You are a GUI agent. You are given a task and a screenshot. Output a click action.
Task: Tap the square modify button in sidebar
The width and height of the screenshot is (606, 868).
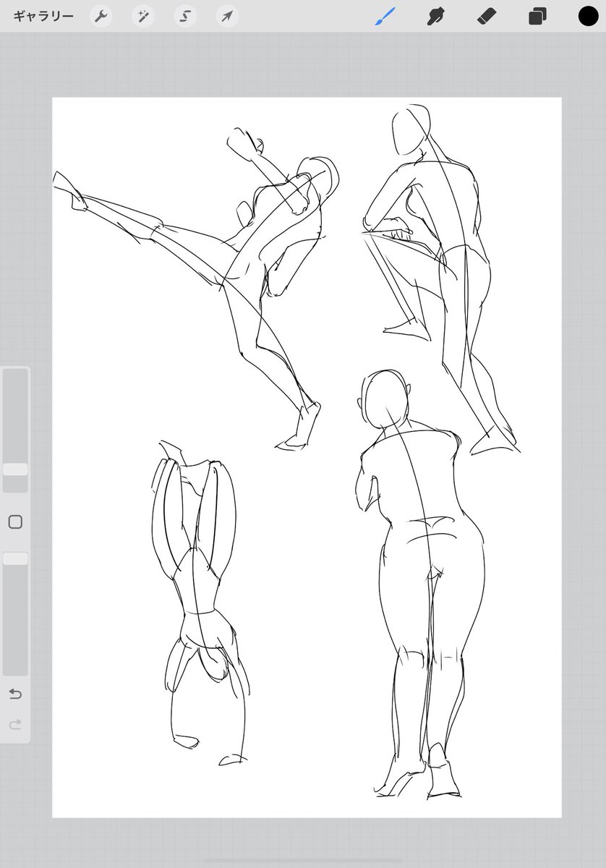[15, 522]
